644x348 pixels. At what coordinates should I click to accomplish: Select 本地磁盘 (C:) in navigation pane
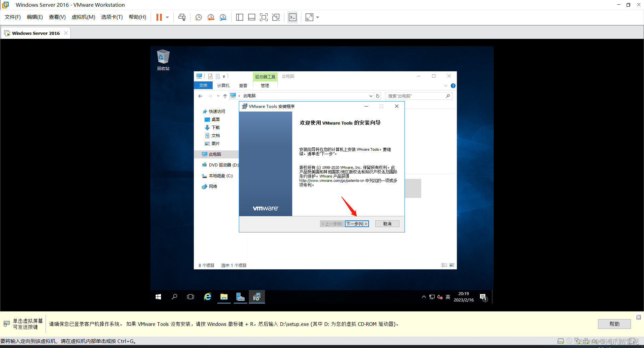217,176
